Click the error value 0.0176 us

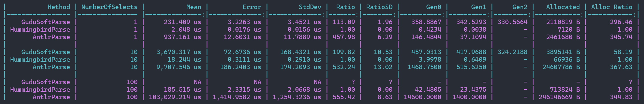(x=244, y=29)
